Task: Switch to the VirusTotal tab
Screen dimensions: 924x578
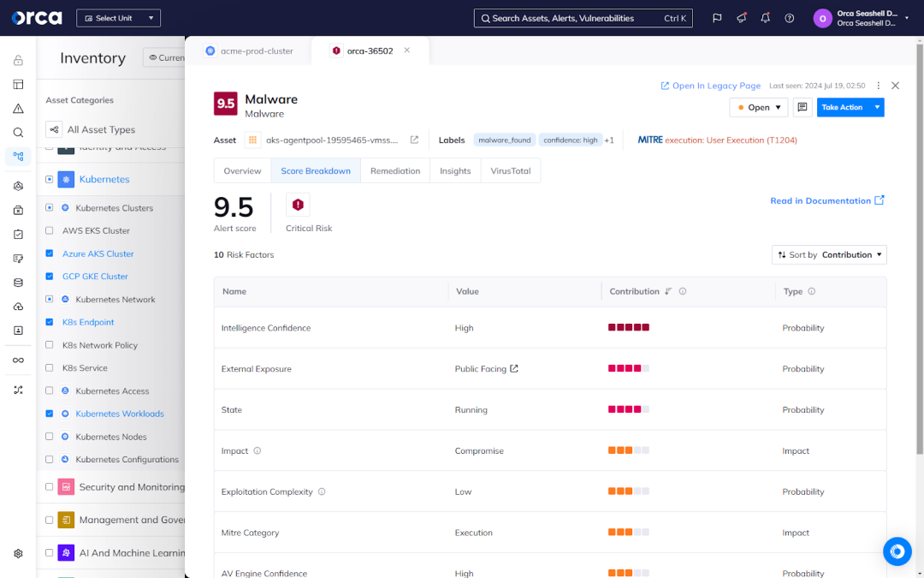Action: (510, 170)
